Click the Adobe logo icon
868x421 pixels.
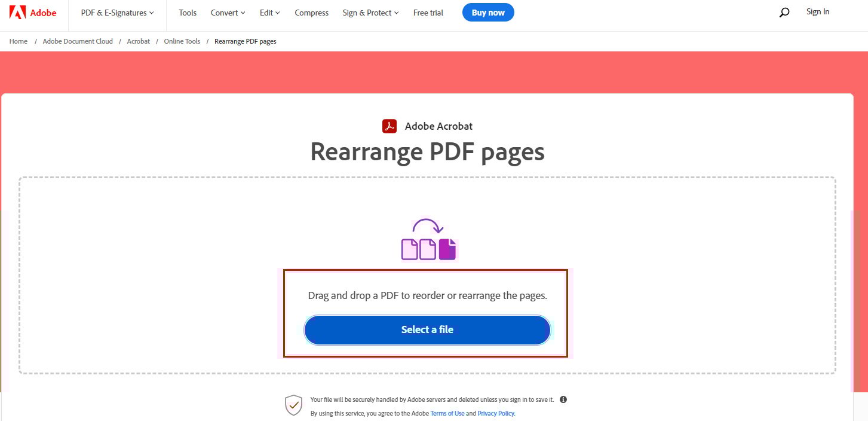(17, 12)
